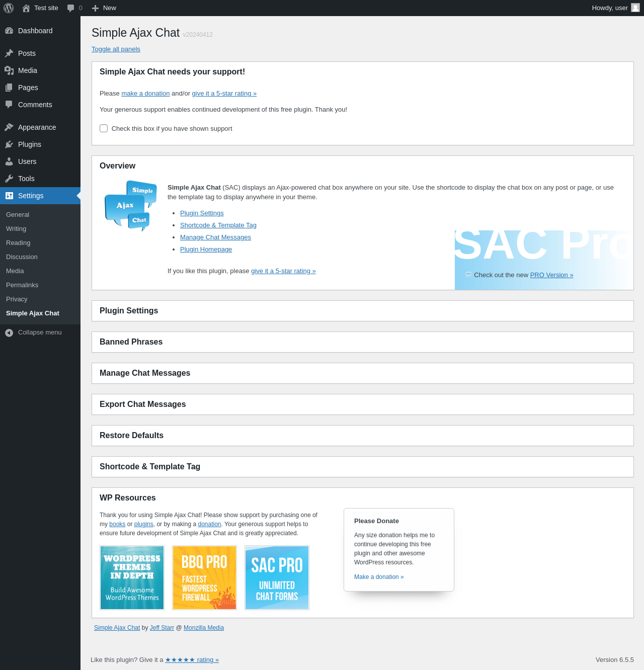Image resolution: width=644 pixels, height=670 pixels.
Task: Click the make a donation link
Action: (x=145, y=94)
